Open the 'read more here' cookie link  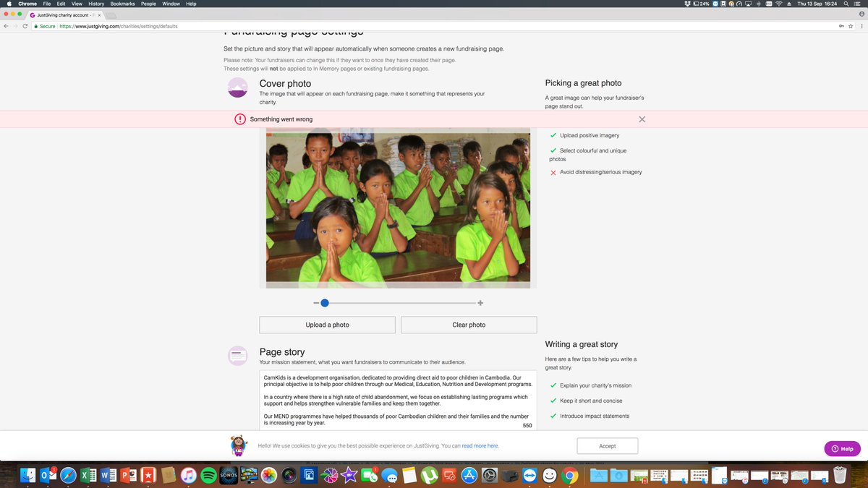point(480,446)
